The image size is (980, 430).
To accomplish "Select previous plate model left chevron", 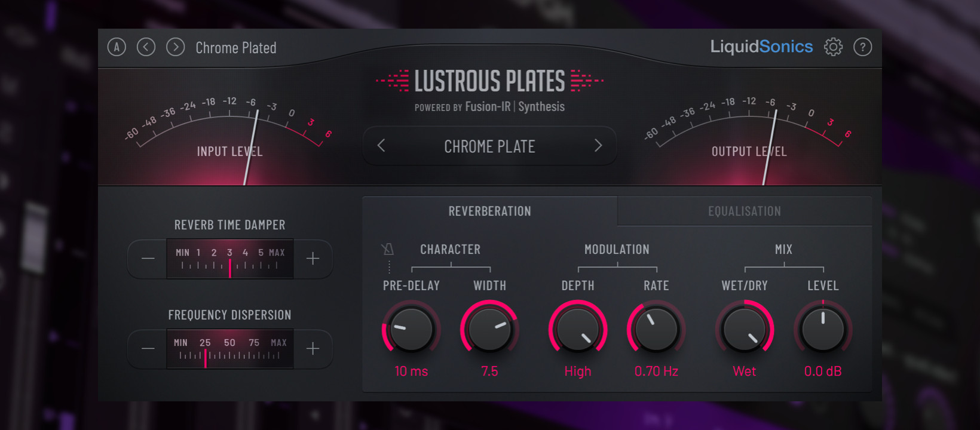I will tap(381, 146).
